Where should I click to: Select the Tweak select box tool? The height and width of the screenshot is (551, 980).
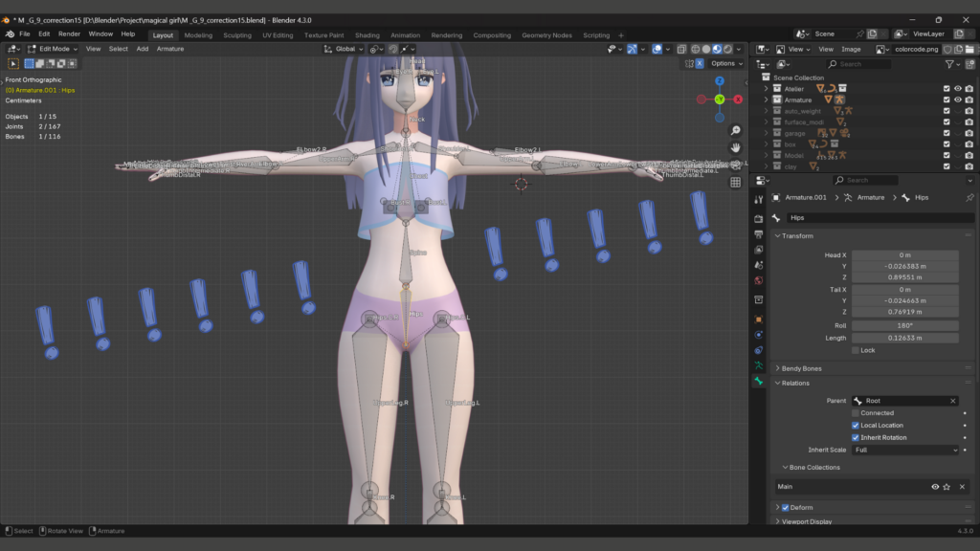pyautogui.click(x=13, y=63)
